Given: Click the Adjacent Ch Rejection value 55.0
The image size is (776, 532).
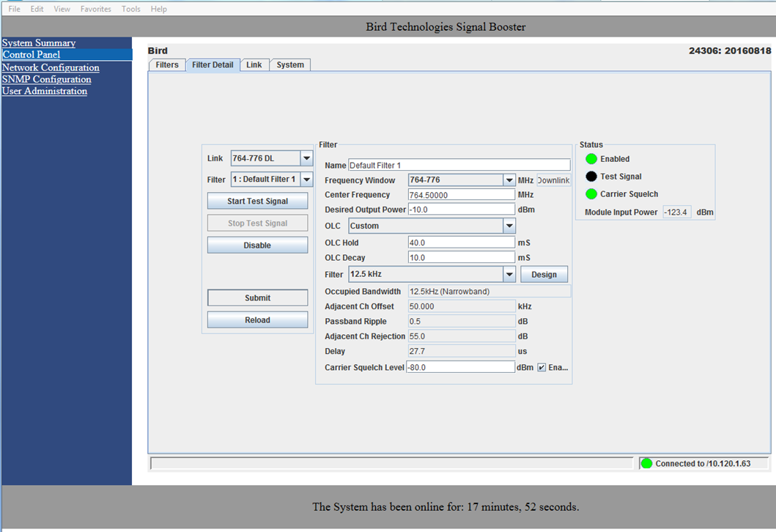Looking at the screenshot, I should [x=462, y=336].
